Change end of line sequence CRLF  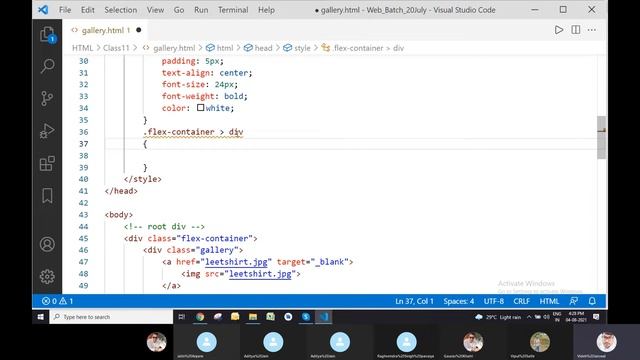pyautogui.click(x=521, y=301)
